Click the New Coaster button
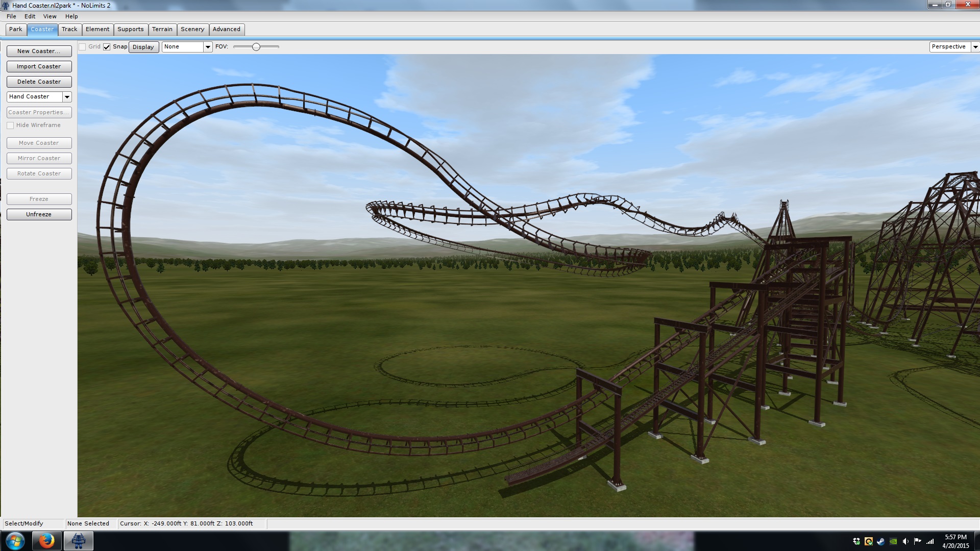This screenshot has width=980, height=551. 39,51
